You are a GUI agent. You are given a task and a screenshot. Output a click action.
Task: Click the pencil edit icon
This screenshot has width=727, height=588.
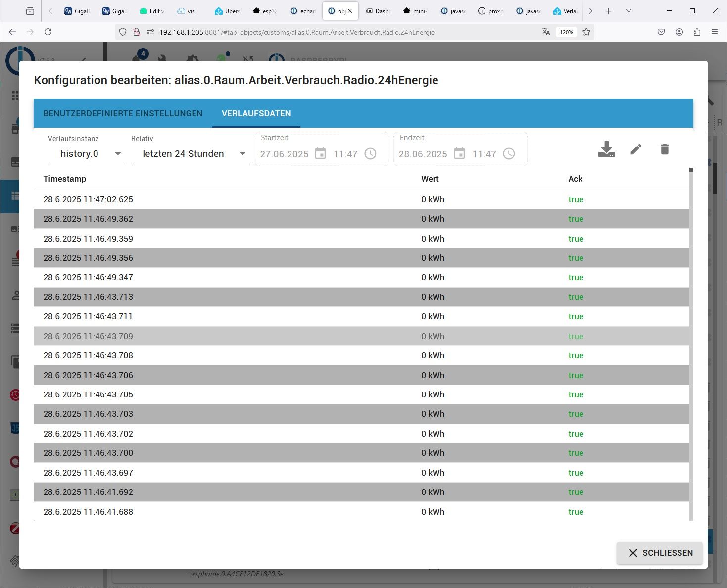pyautogui.click(x=636, y=149)
